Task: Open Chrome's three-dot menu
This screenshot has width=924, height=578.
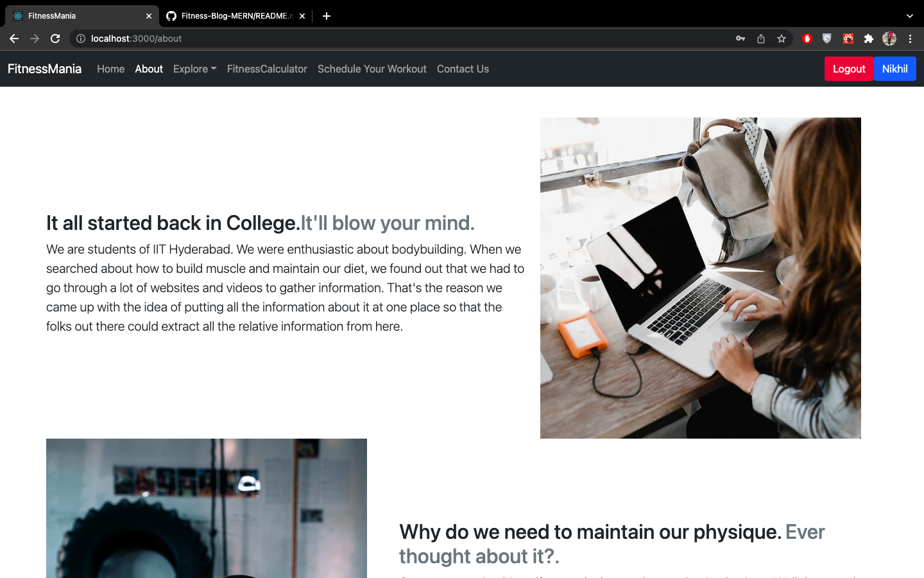Action: 911,39
